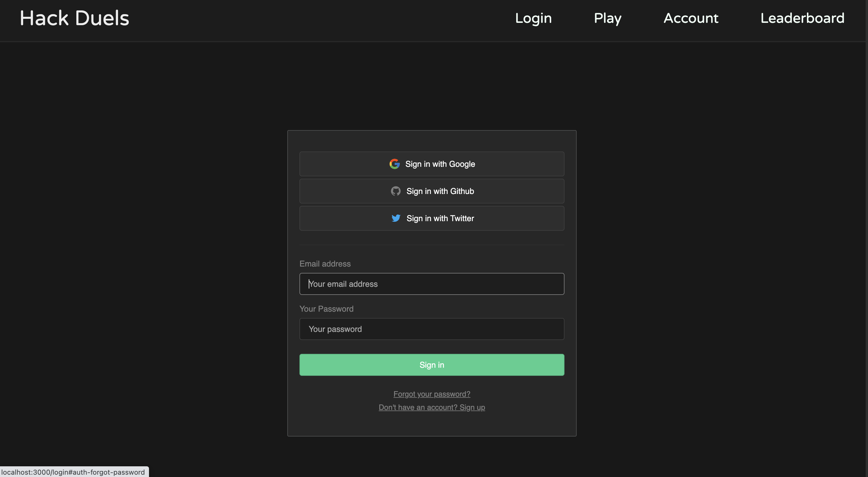The height and width of the screenshot is (477, 868).
Task: Focus the email address input field
Action: [432, 284]
